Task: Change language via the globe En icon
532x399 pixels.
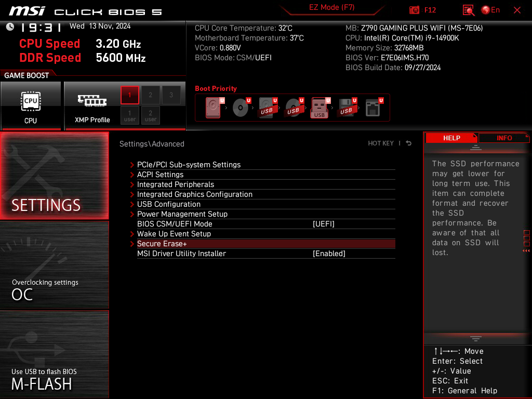Action: (x=490, y=10)
